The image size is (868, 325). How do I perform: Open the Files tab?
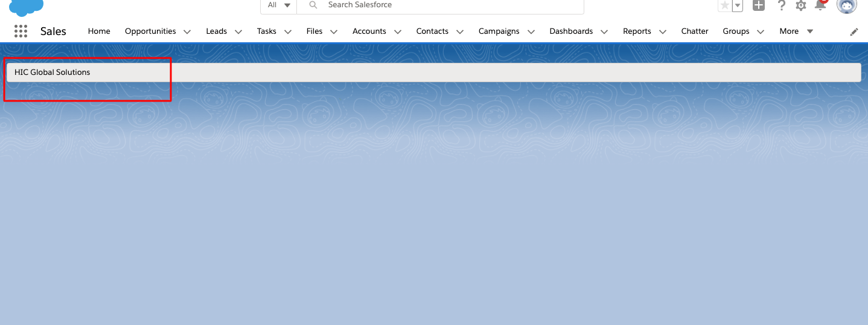314,31
